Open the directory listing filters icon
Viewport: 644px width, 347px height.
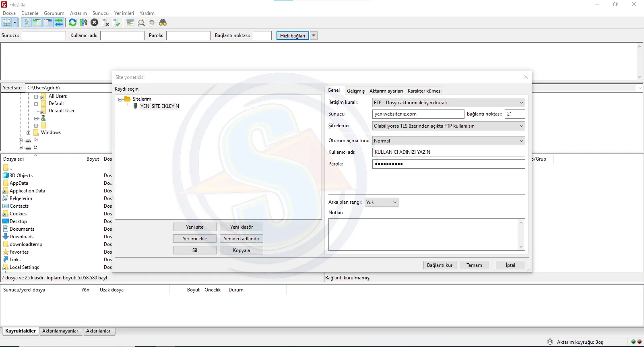pos(130,23)
